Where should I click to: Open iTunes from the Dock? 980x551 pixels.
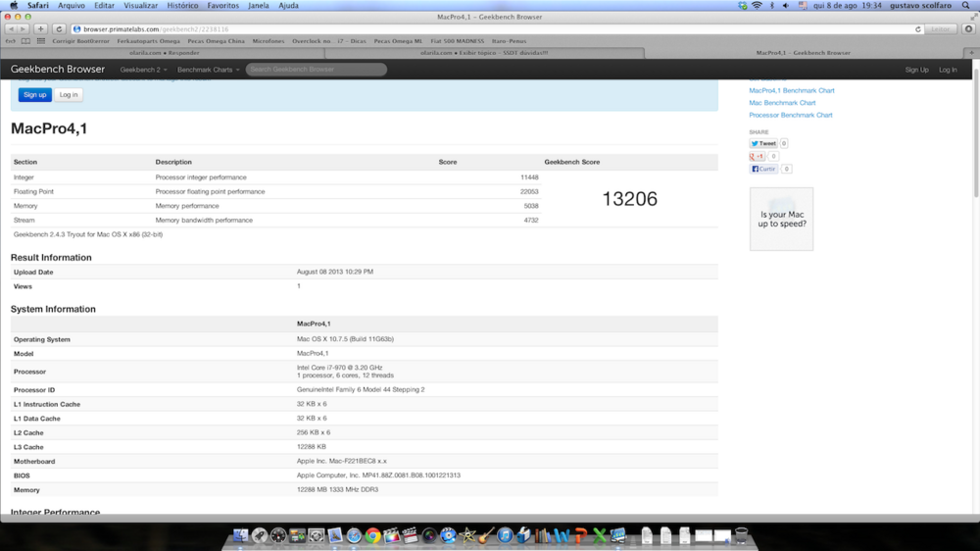(505, 536)
